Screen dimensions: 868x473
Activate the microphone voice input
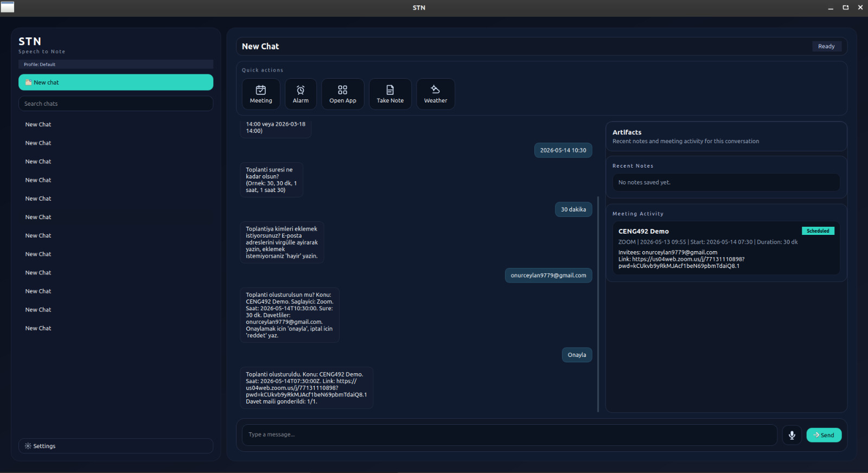(792, 435)
